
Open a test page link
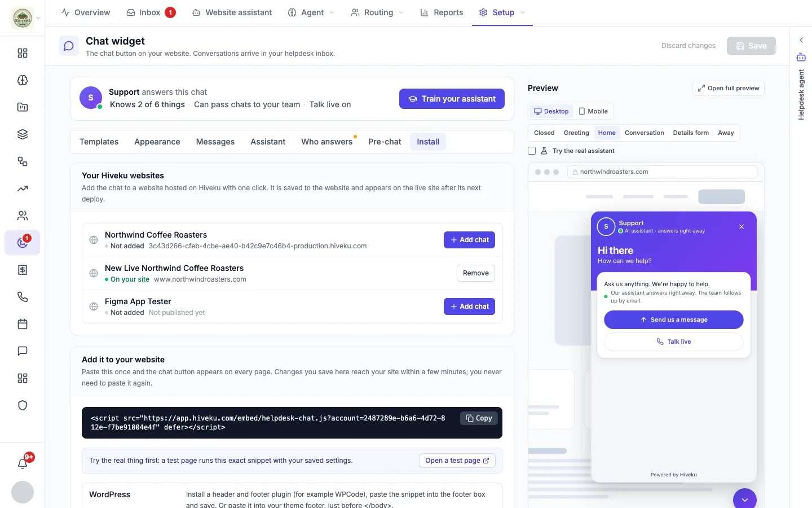click(457, 461)
